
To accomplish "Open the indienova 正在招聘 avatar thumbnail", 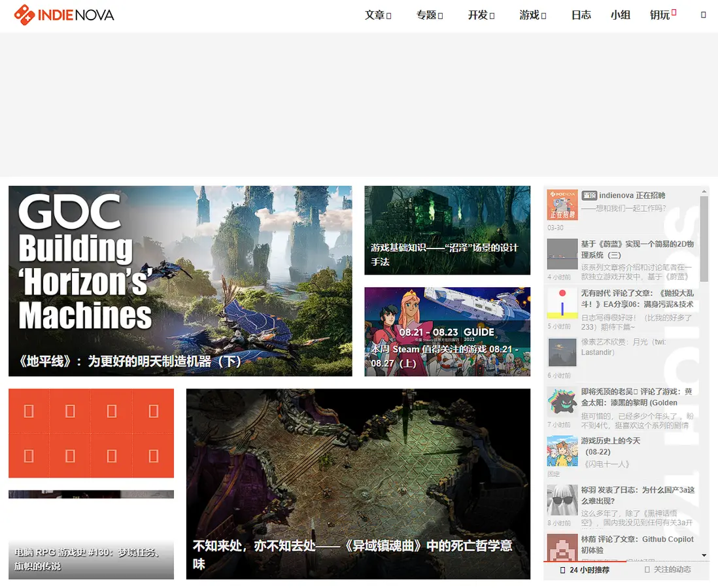I will coord(562,205).
